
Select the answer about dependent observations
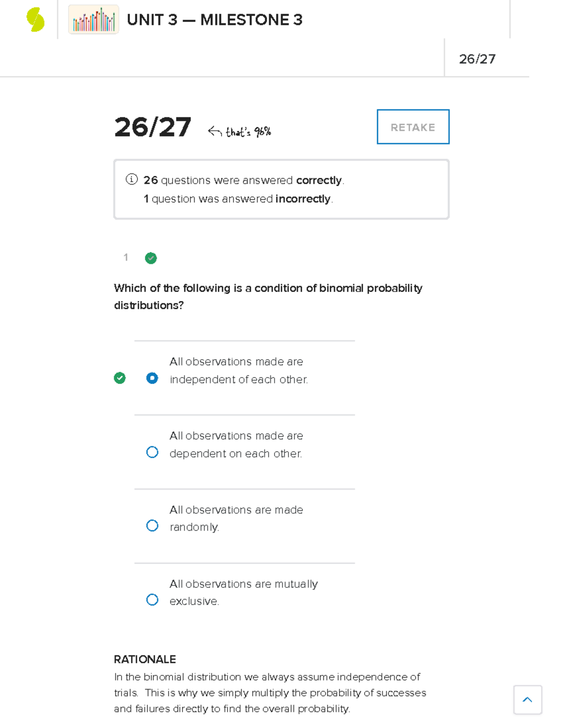coord(152,451)
